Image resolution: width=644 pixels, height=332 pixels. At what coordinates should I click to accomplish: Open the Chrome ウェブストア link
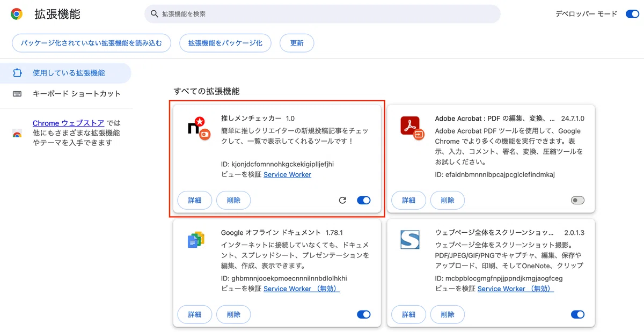tap(68, 123)
